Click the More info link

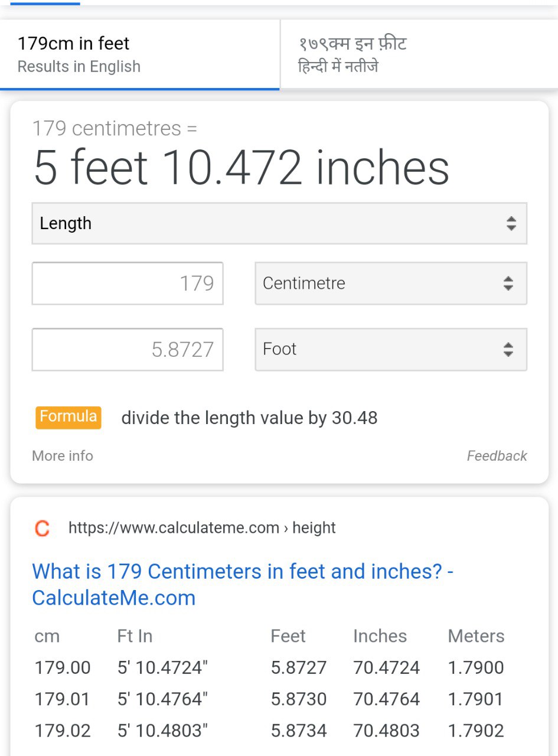63,456
